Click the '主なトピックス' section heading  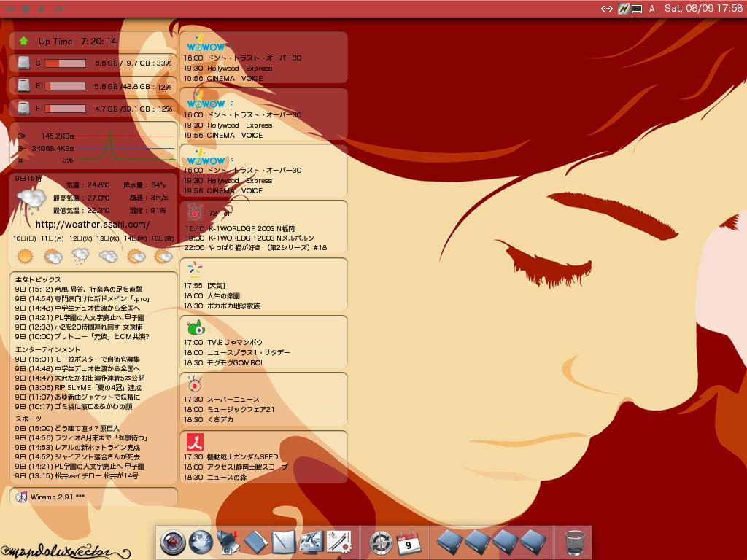(38, 279)
